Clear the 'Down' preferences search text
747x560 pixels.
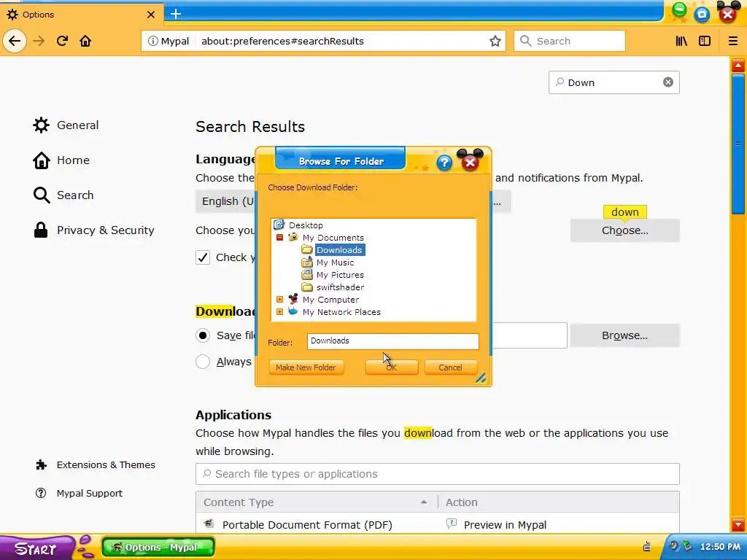pos(668,82)
